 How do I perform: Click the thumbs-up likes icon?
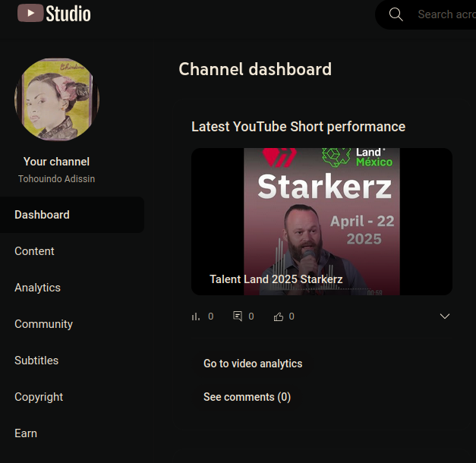pyautogui.click(x=279, y=317)
